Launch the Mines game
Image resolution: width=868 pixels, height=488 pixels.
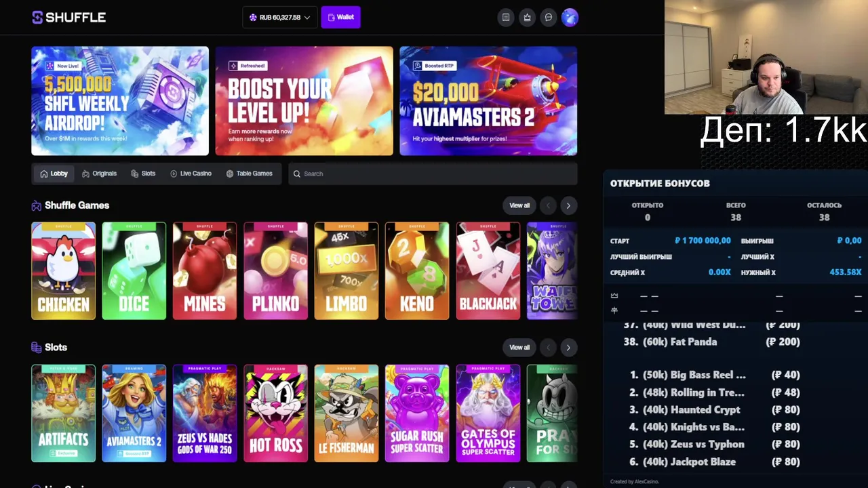(x=205, y=271)
